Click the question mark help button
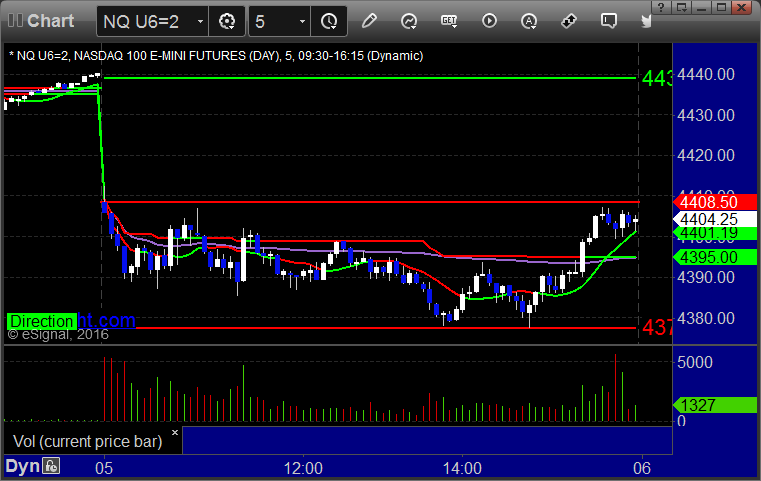761x481 pixels. coord(661,7)
